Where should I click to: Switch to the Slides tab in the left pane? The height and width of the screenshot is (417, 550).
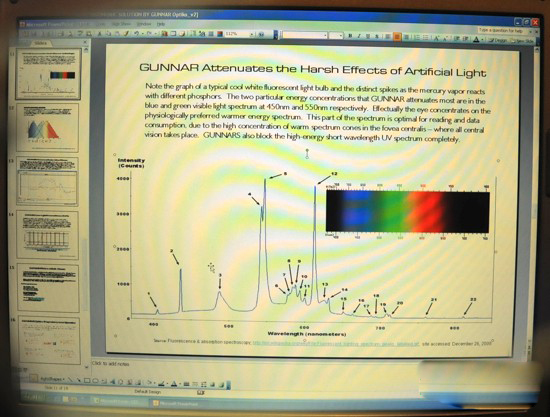coord(42,43)
